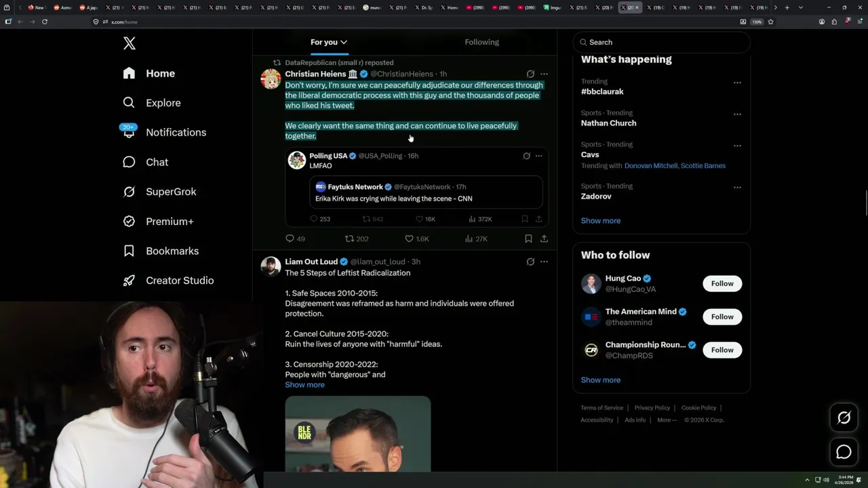Image resolution: width=868 pixels, height=488 pixels.
Task: Open the Cavs trending topic
Action: 590,155
